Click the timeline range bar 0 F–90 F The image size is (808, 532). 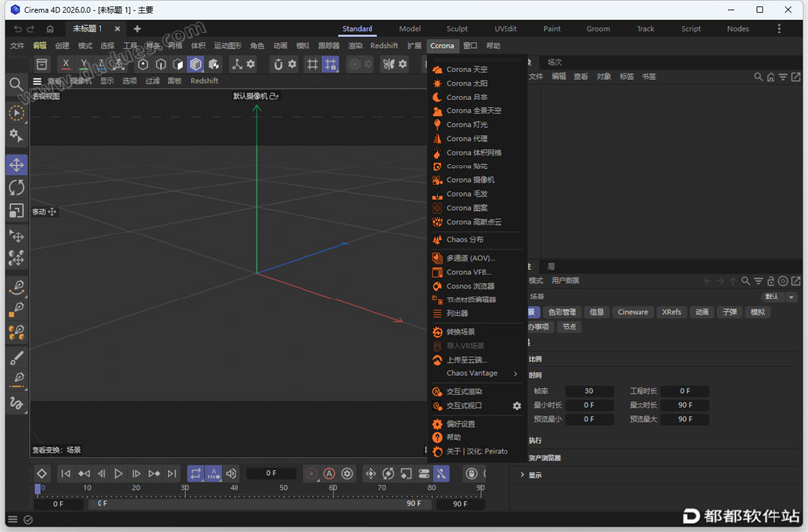tap(259, 503)
